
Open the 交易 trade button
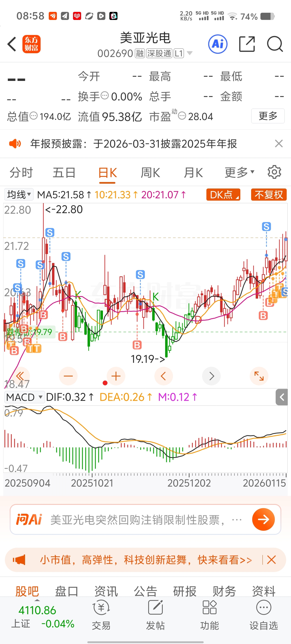[x=101, y=615]
